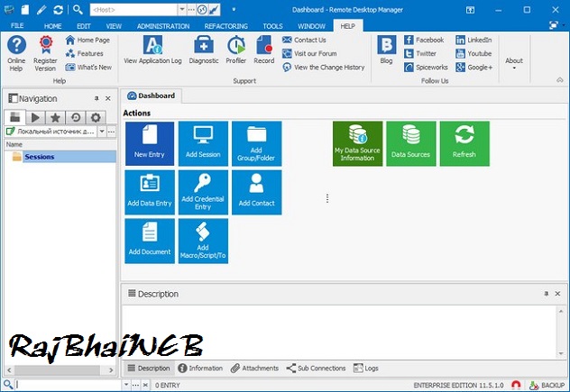
Task: Launch the Diagnostic tool
Action: coord(204,50)
